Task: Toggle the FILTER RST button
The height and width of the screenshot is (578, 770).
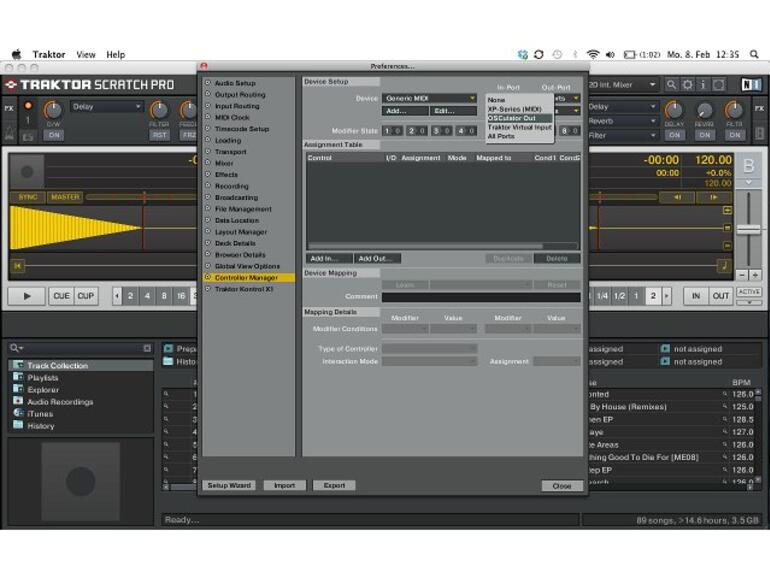Action: pyautogui.click(x=159, y=135)
